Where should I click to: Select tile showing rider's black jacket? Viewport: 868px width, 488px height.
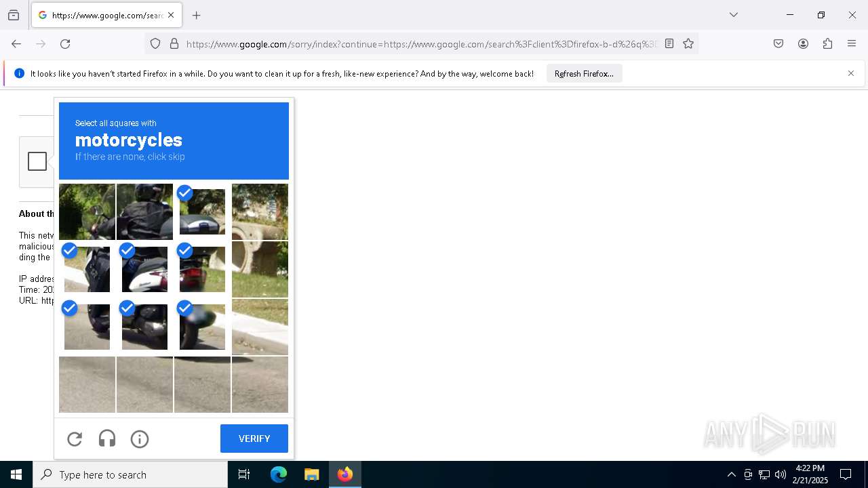click(x=144, y=211)
